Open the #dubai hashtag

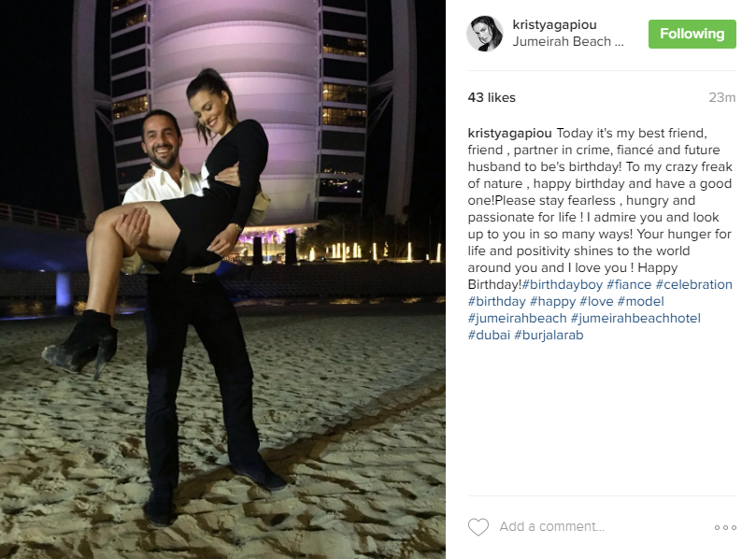pyautogui.click(x=489, y=336)
